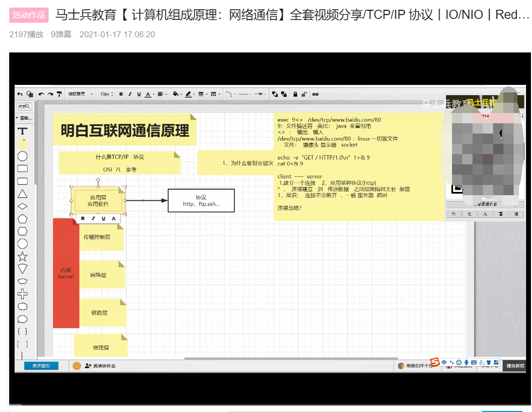Choose the circle shape from the shape panel
The image size is (532, 412).
point(22,156)
